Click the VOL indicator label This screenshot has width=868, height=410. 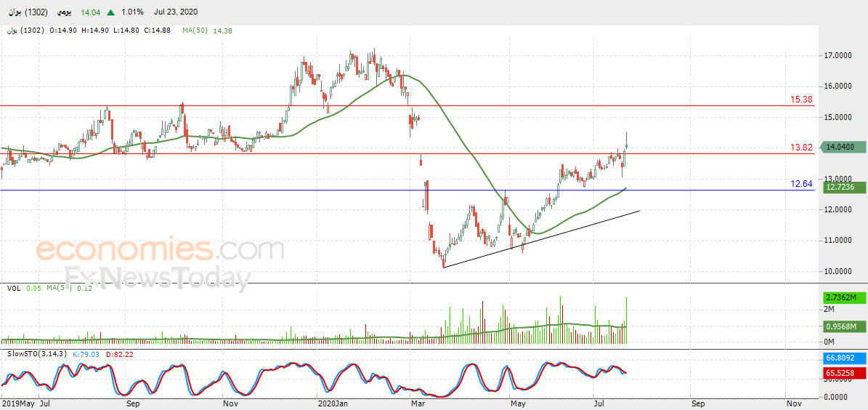pyautogui.click(x=14, y=288)
